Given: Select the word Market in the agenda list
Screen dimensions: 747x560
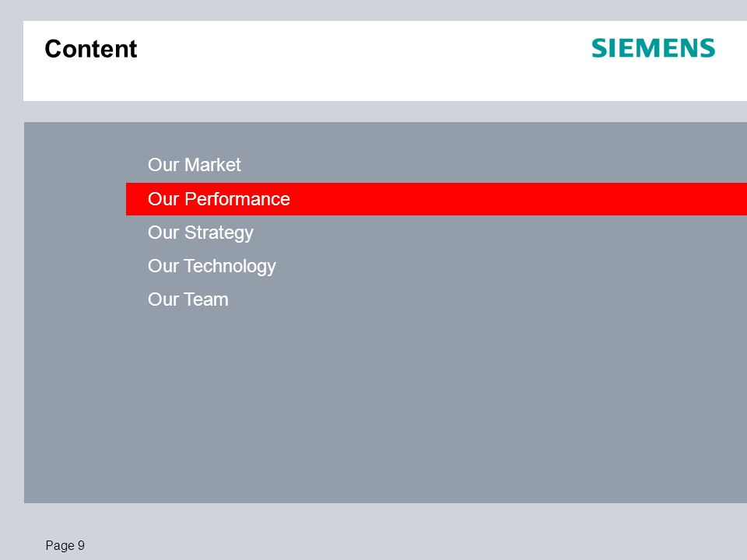Looking at the screenshot, I should coord(212,165).
